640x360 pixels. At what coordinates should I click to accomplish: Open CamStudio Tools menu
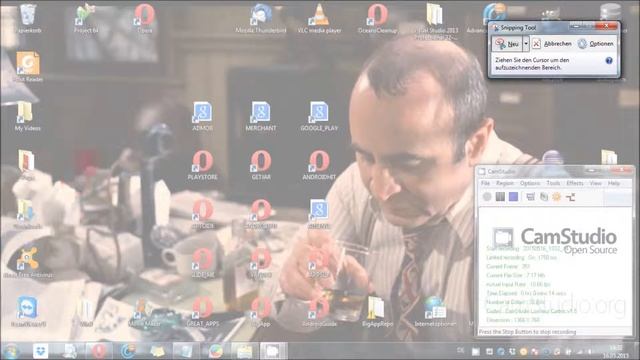[x=553, y=183]
